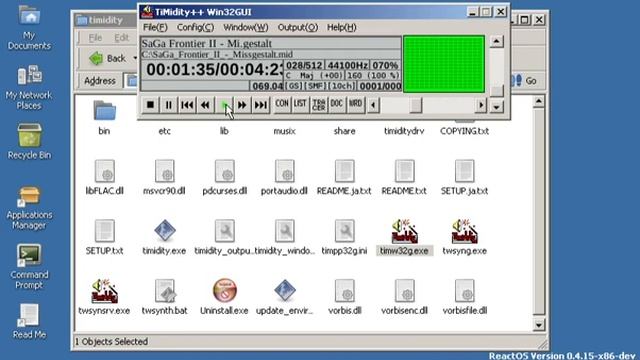Open the CON console window
The width and height of the screenshot is (640, 360).
[282, 104]
